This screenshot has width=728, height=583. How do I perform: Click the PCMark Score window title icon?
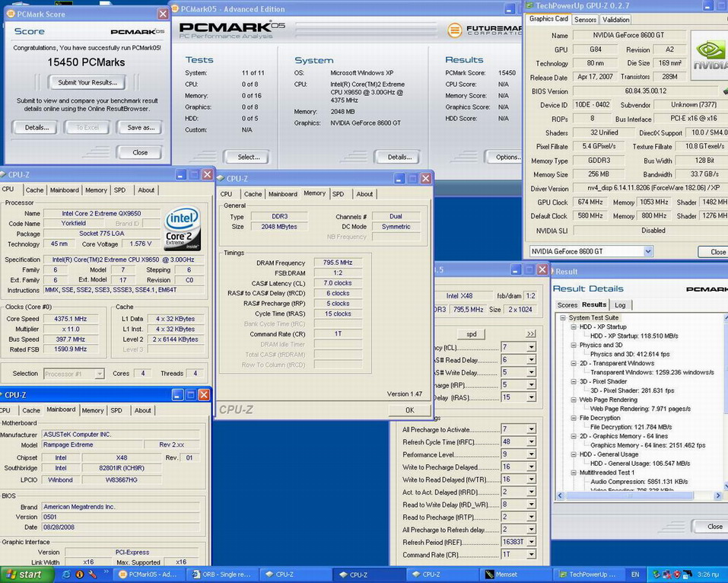[x=11, y=14]
